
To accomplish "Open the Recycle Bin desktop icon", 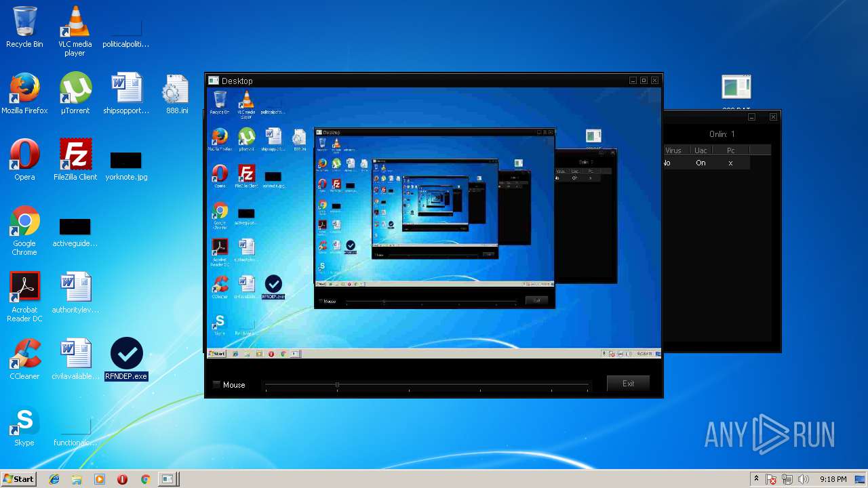I will coord(24,27).
